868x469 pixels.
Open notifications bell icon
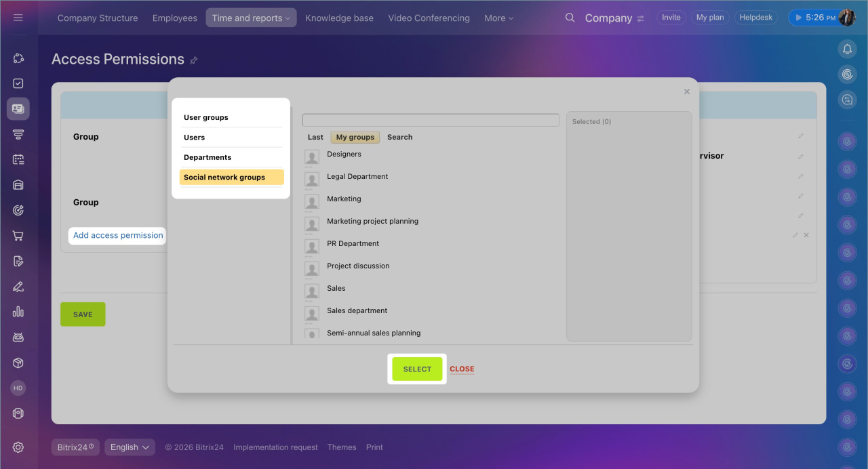coord(847,49)
